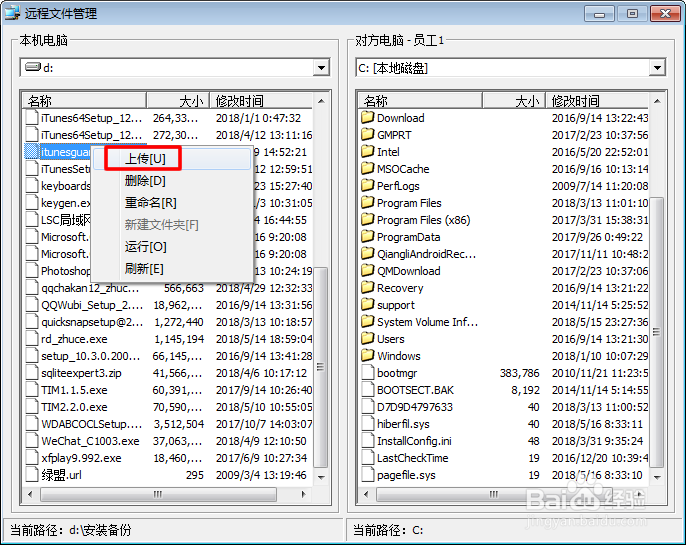Select the TIM2.2.0.exe file row
This screenshot has height=545, width=686.
[168, 407]
